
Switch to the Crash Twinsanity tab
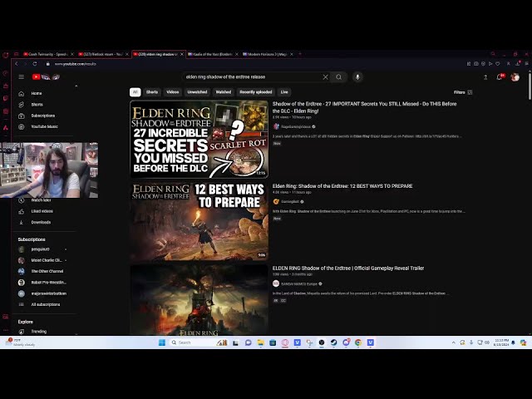coord(48,54)
